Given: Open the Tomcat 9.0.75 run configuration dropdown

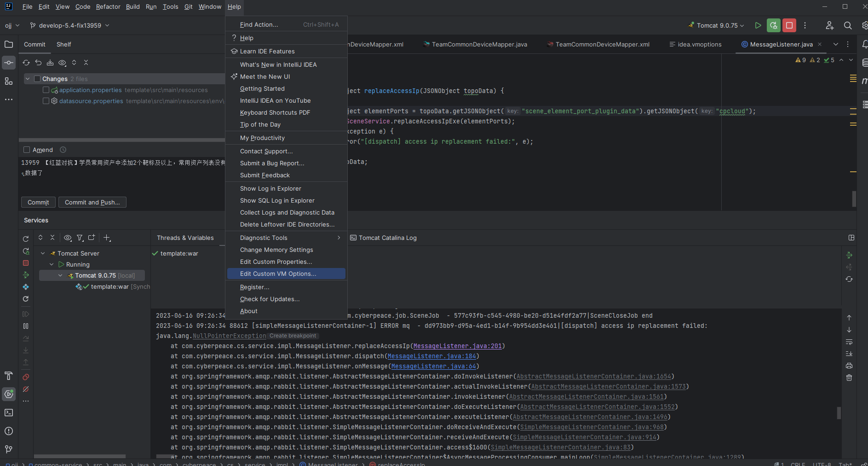Looking at the screenshot, I should tap(716, 25).
